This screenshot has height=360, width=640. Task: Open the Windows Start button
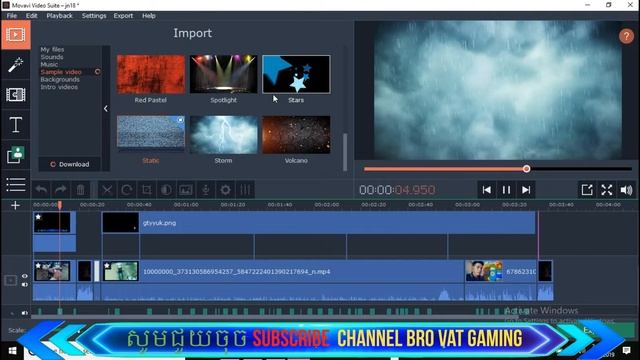pyautogui.click(x=12, y=351)
